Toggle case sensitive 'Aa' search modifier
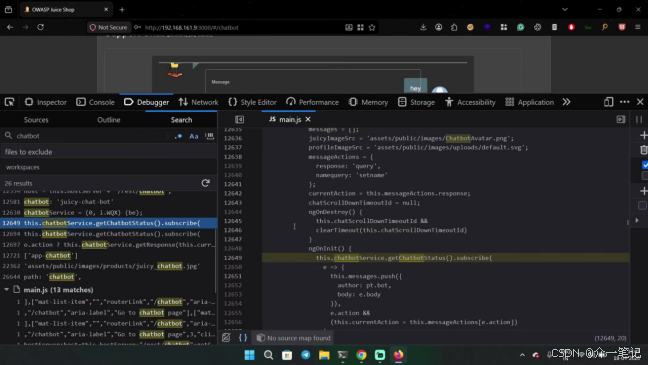The height and width of the screenshot is (365, 648). pyautogui.click(x=194, y=136)
